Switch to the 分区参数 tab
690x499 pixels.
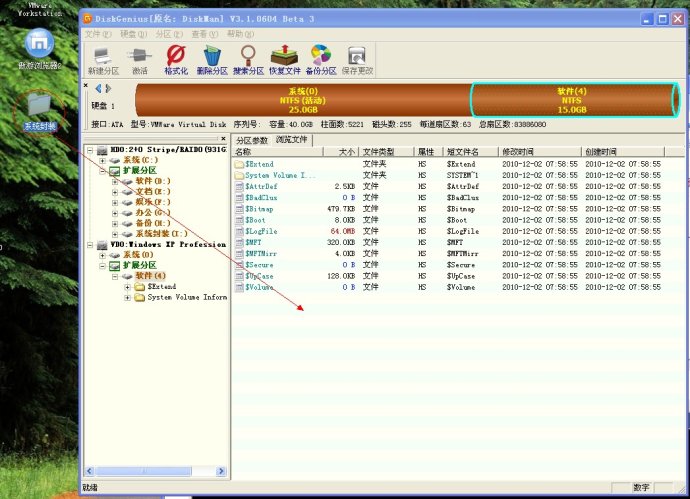[x=252, y=140]
